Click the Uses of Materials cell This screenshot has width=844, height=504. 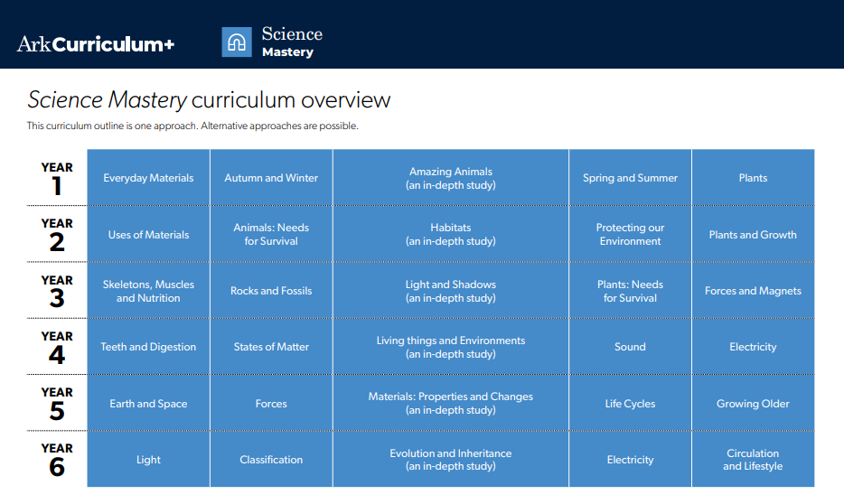coord(148,235)
